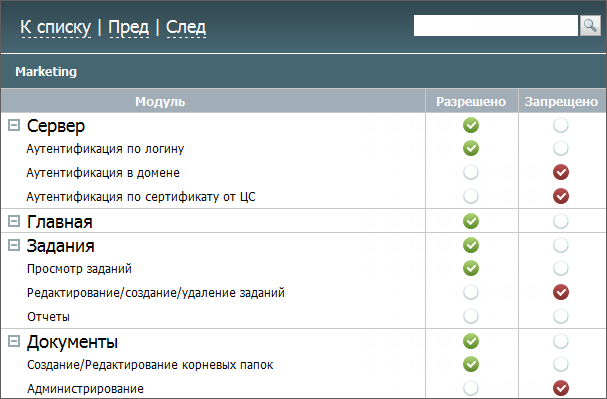The width and height of the screenshot is (607, 399).
Task: Collapse the Задания module group
Action: [14, 245]
